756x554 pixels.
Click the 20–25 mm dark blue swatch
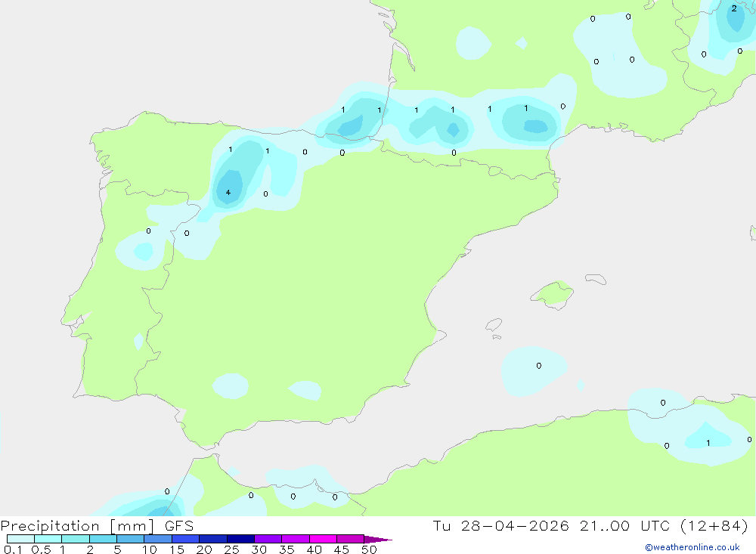click(212, 539)
